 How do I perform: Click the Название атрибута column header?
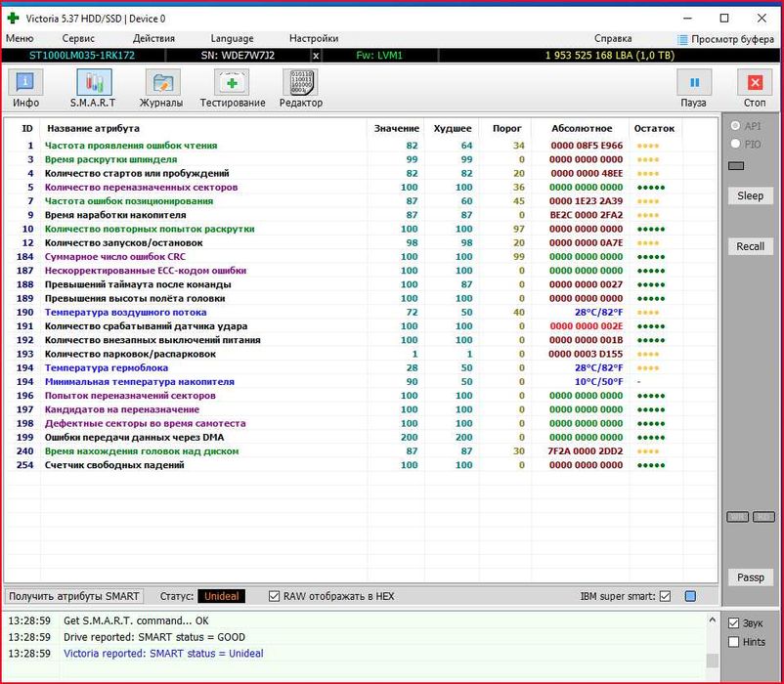93,128
